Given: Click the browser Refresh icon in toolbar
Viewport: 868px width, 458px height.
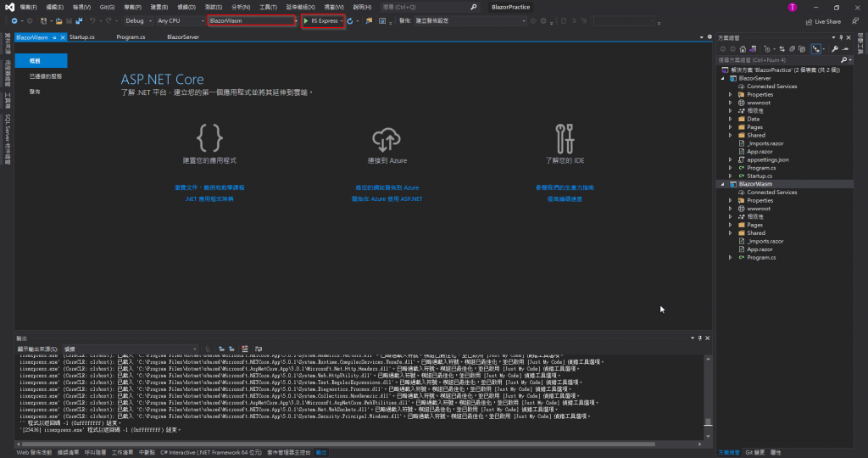Looking at the screenshot, I should tap(350, 21).
